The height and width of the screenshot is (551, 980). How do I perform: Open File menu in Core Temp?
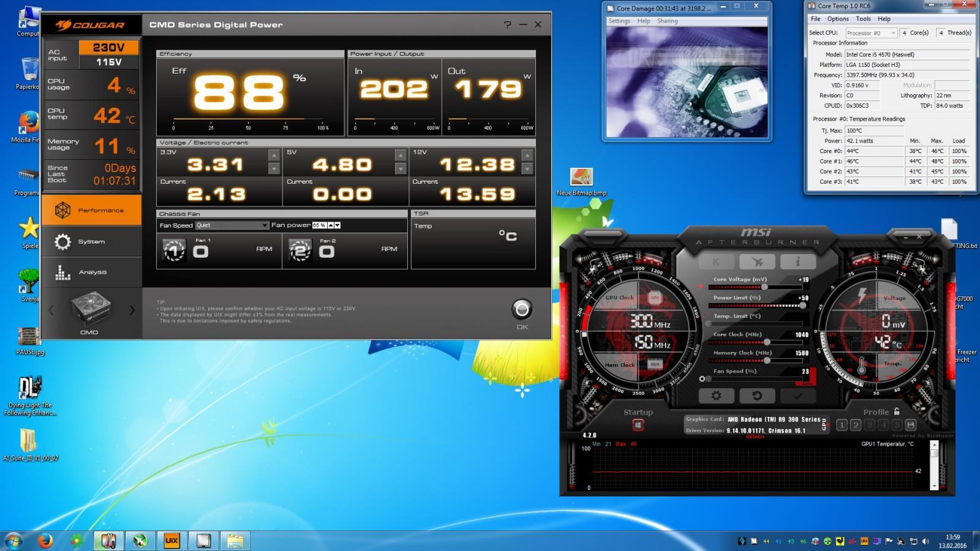click(x=816, y=19)
